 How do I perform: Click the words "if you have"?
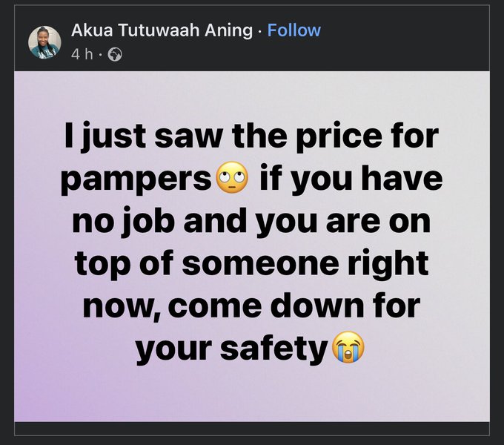point(351,177)
